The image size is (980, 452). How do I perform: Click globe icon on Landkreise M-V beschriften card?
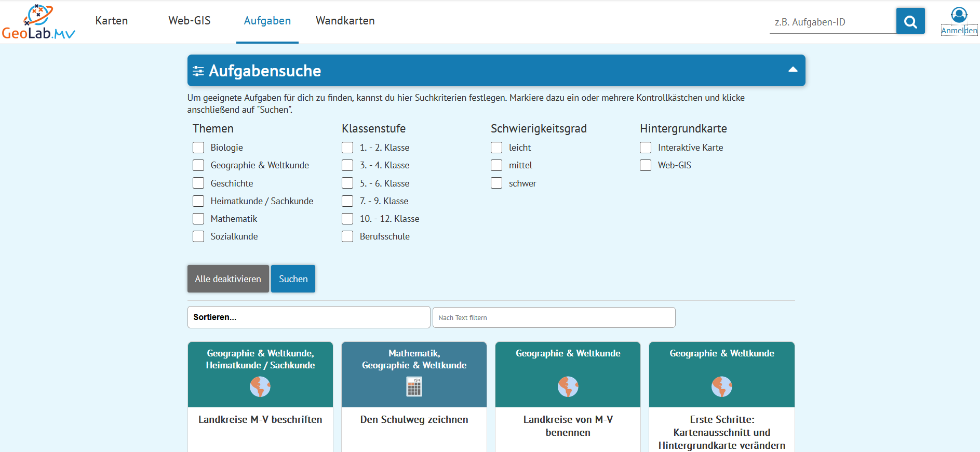click(x=260, y=387)
